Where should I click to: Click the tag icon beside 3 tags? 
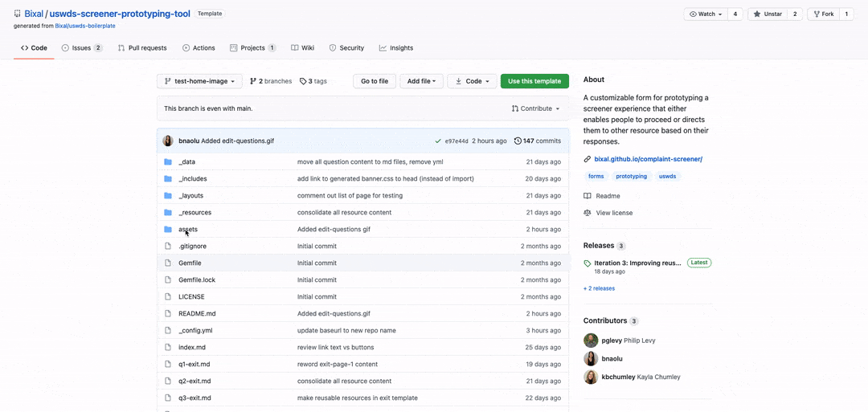(x=303, y=81)
